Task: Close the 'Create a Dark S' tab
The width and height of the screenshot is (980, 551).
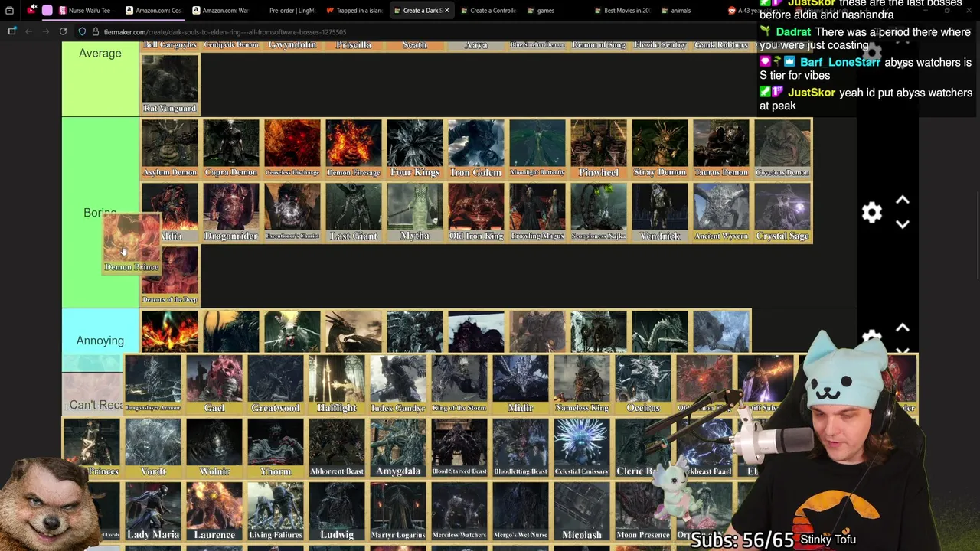Action: click(446, 11)
